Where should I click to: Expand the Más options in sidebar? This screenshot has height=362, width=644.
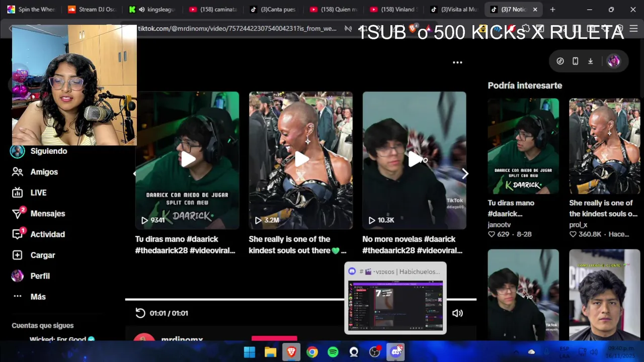(29, 297)
